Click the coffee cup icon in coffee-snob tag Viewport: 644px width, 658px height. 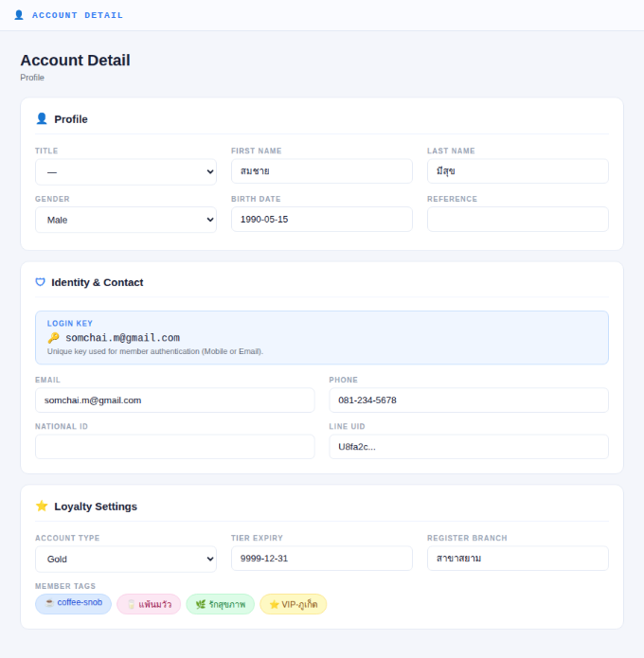point(49,602)
